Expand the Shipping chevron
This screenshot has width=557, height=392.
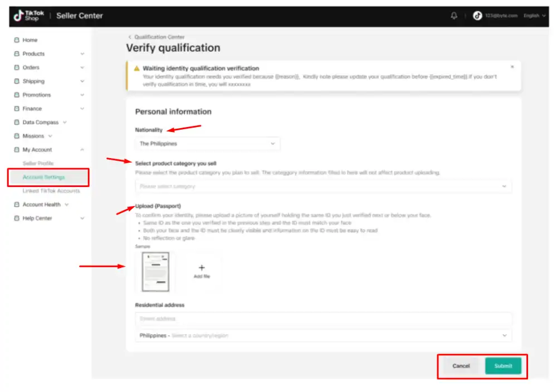(x=82, y=81)
